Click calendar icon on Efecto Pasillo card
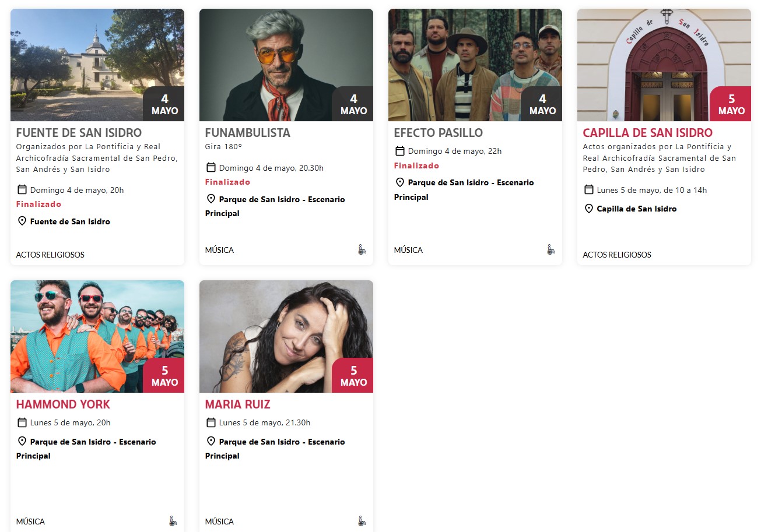The width and height of the screenshot is (761, 532). point(400,151)
